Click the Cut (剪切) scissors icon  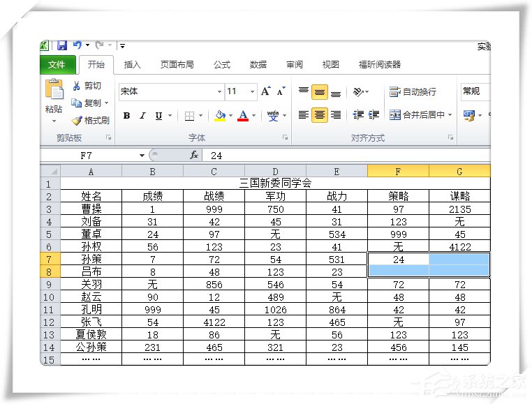(x=76, y=86)
